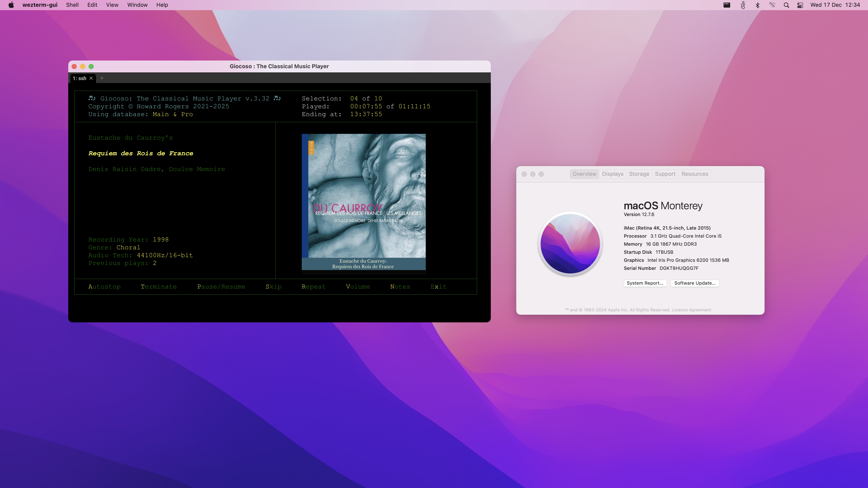Adjust playback Volume in Giocoso
868x488 pixels.
tap(358, 287)
